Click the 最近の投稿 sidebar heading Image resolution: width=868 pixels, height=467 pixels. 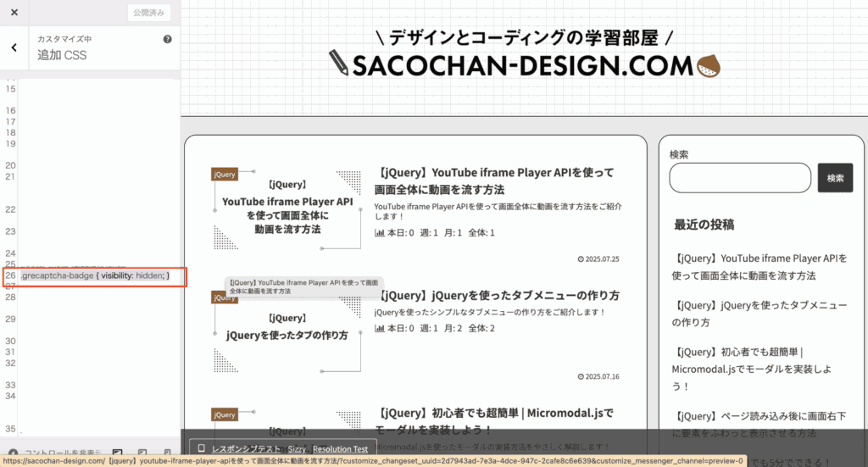point(704,225)
